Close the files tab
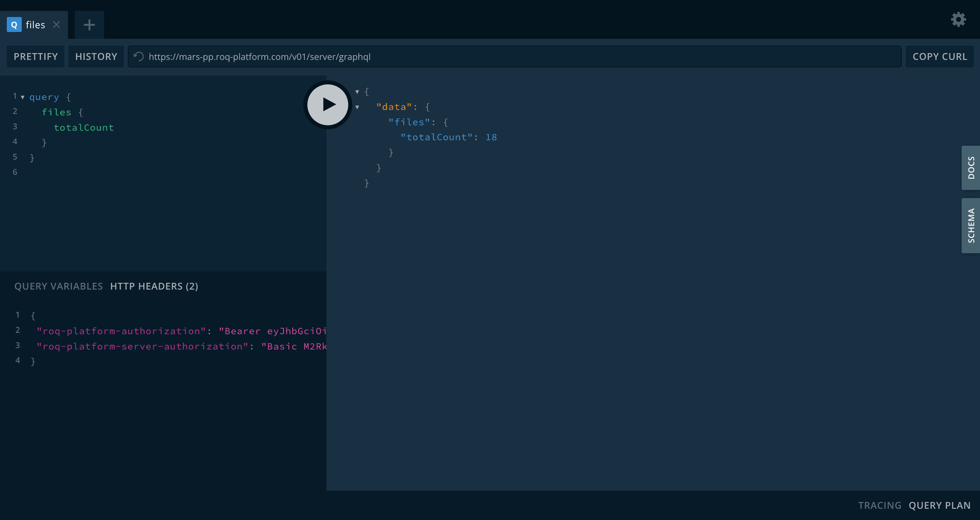The image size is (980, 520). (56, 25)
